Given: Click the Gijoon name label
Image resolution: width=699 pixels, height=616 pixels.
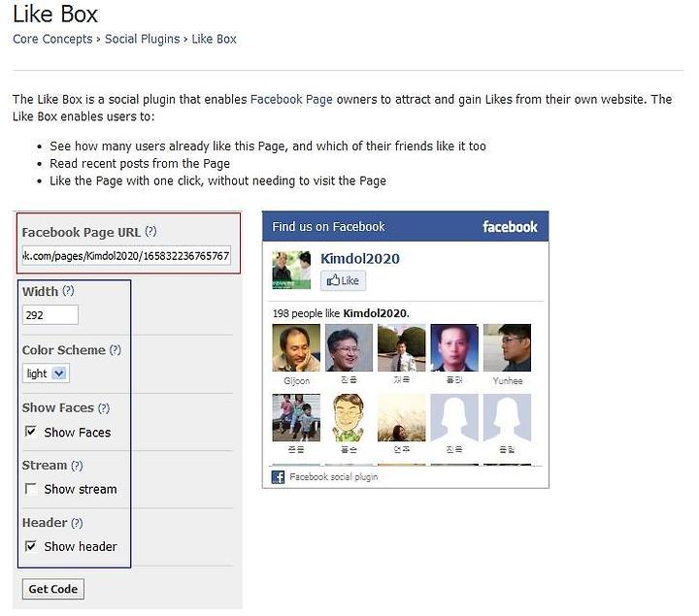Looking at the screenshot, I should [x=296, y=381].
